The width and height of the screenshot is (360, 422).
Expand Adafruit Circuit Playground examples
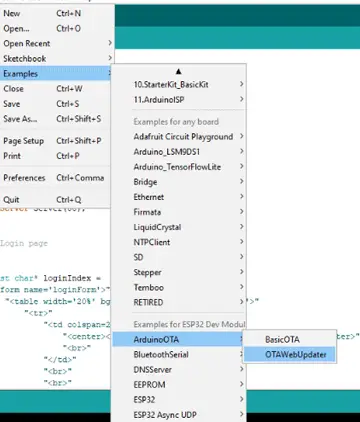pos(179,137)
